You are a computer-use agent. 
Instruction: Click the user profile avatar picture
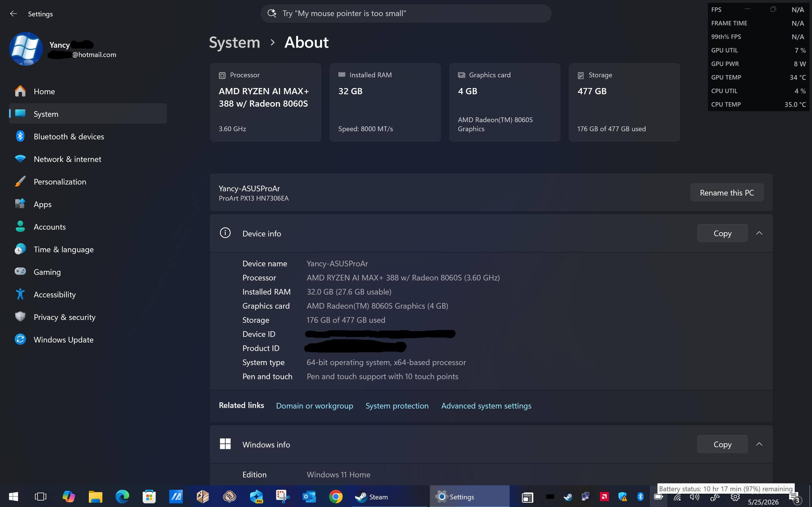26,49
